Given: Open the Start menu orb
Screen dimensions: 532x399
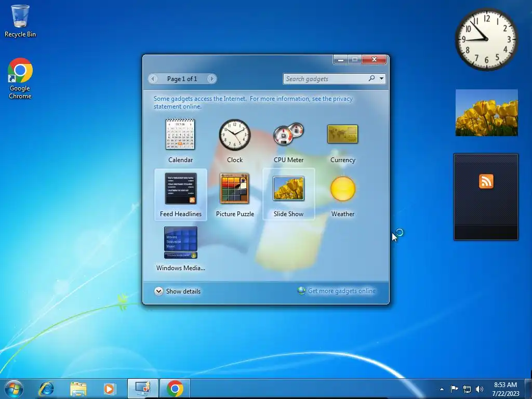Looking at the screenshot, I should point(14,389).
